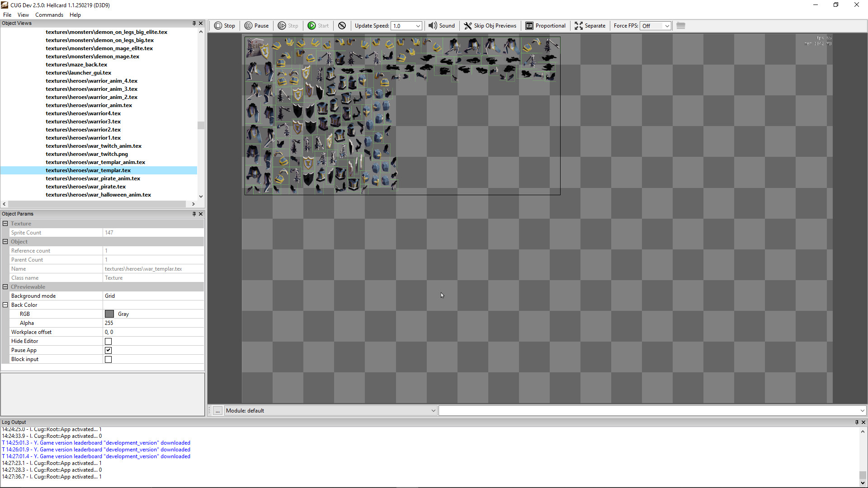Uncheck the Pause App checkbox
Screen dimensions: 868x488
[x=108, y=350]
